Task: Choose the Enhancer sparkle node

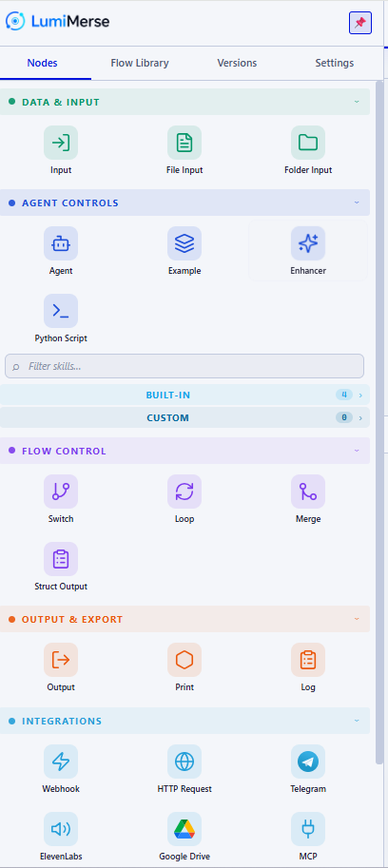Action: point(308,243)
